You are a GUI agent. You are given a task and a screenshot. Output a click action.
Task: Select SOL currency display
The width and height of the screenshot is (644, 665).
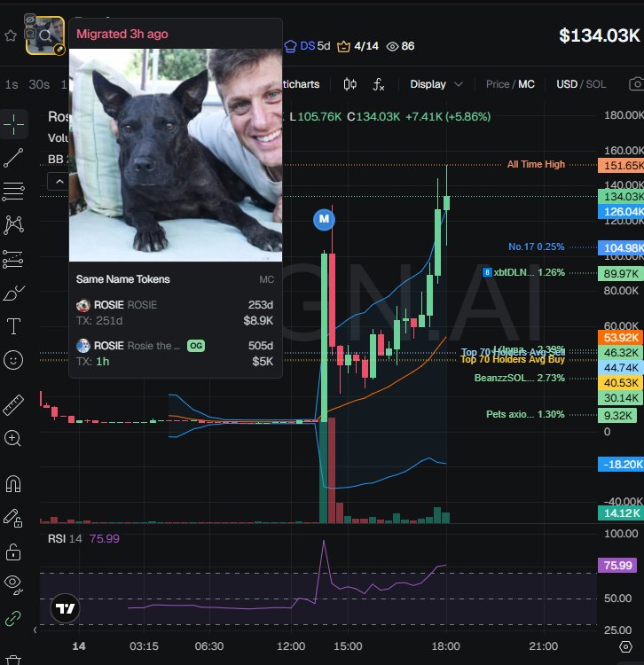pos(596,84)
